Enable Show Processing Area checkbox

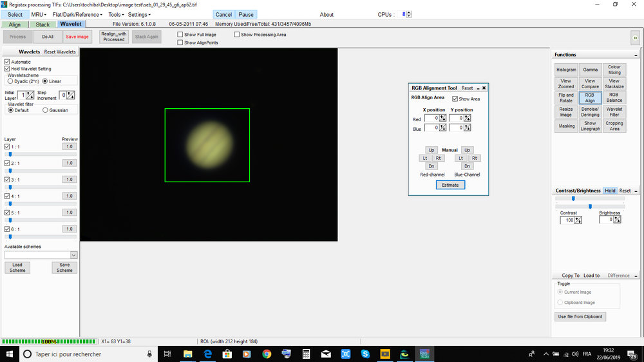(236, 35)
